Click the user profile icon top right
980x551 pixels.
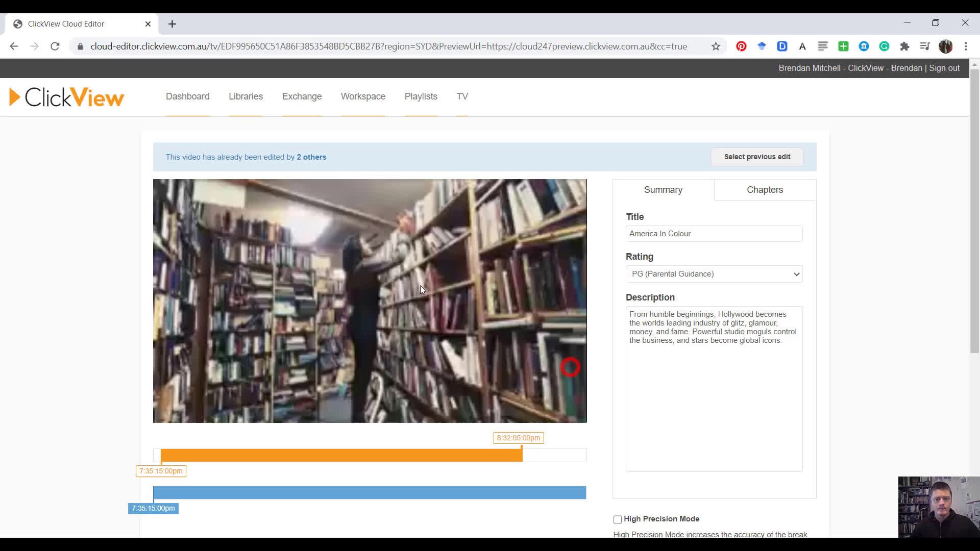click(x=946, y=46)
